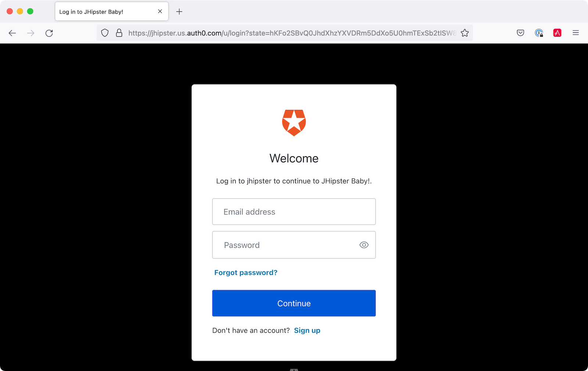Viewport: 588px width, 371px height.
Task: Open the password manager extension icon
Action: 539,33
